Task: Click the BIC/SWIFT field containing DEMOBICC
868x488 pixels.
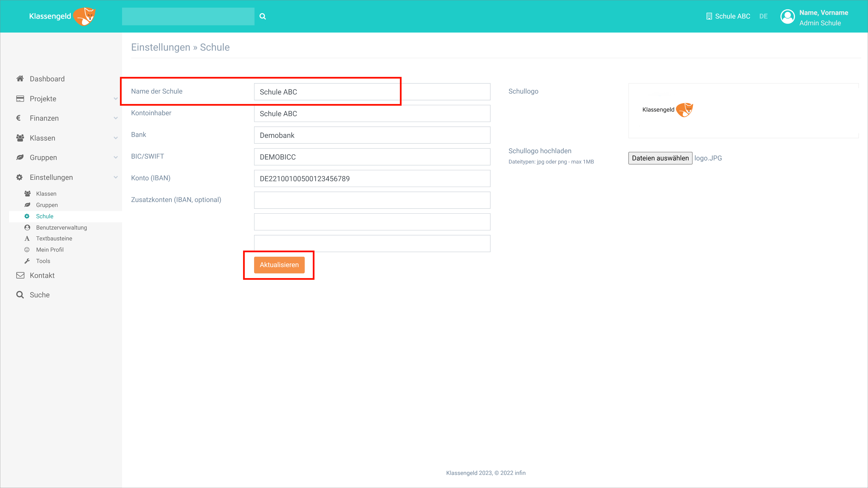Action: pos(372,157)
